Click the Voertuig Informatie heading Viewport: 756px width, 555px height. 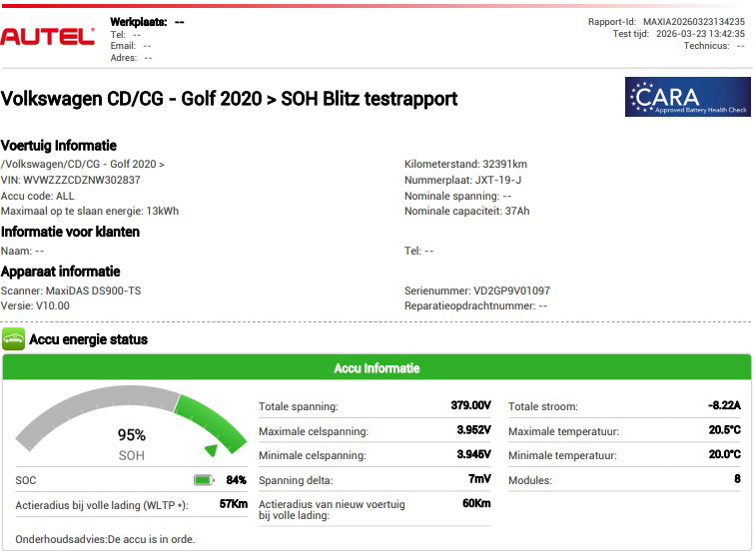59,146
